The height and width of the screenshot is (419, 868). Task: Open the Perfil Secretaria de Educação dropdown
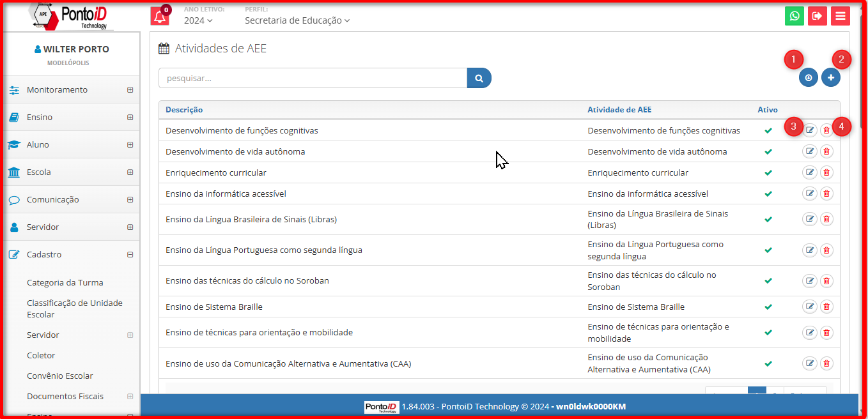click(x=297, y=20)
